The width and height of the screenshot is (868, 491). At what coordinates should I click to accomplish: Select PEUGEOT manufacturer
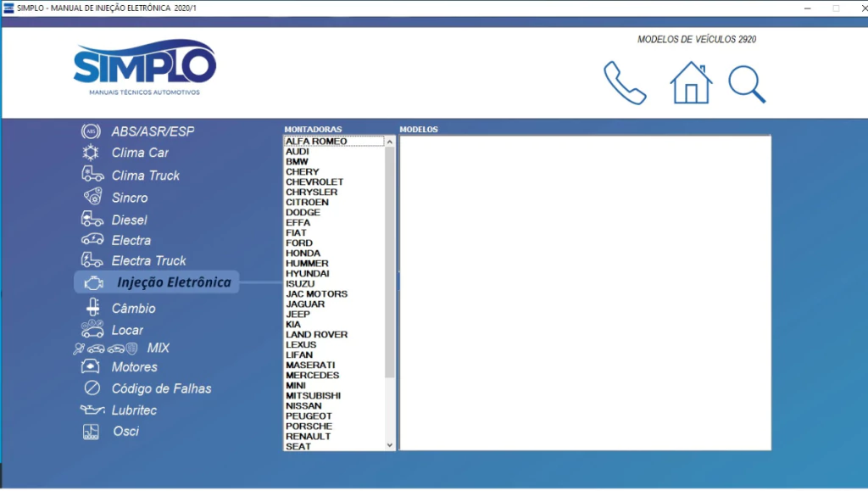334,416
